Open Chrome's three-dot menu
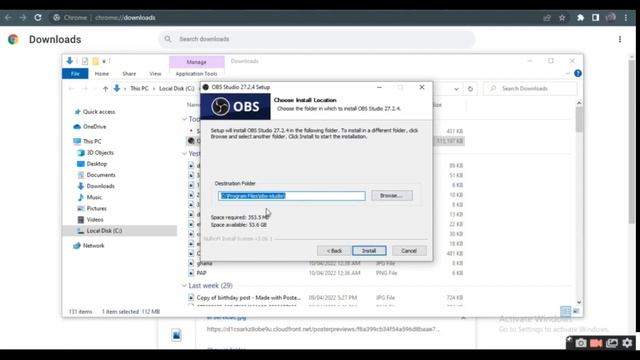This screenshot has height=360, width=640. coord(626,18)
